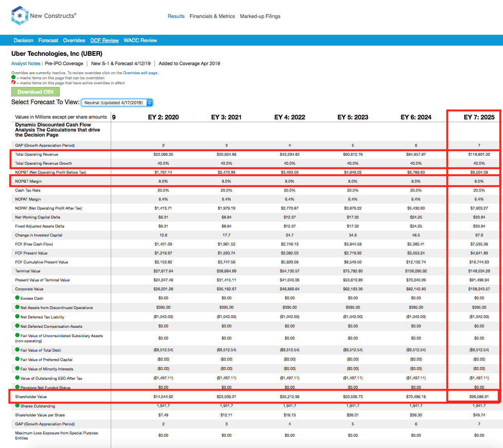Select the NOPAT Margin row label
The height and width of the screenshot is (448, 503).
(28, 199)
